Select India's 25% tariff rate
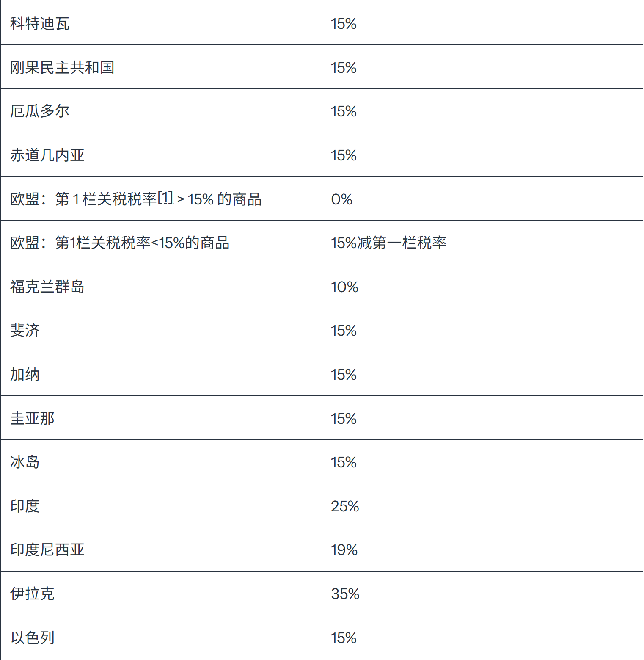 [345, 506]
